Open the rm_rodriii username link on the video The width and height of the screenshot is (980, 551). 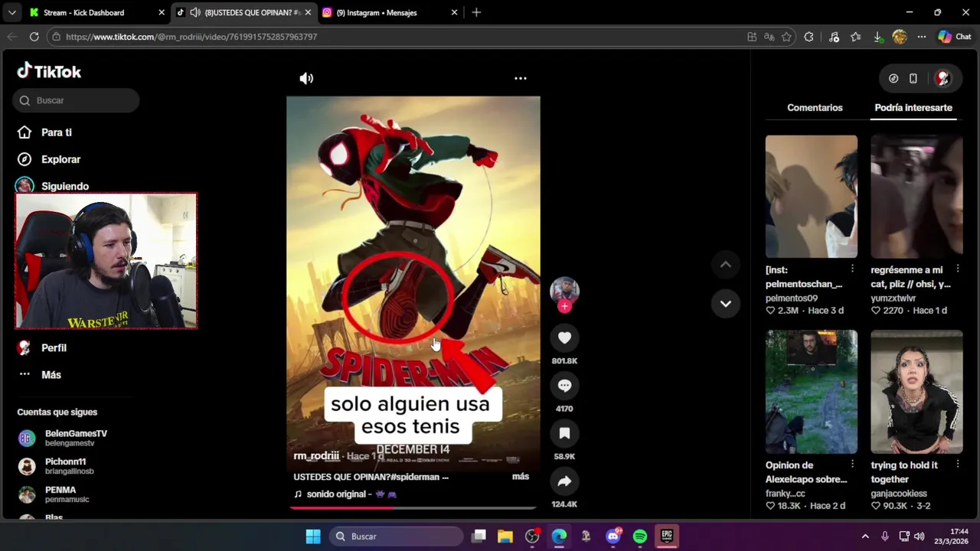point(316,455)
